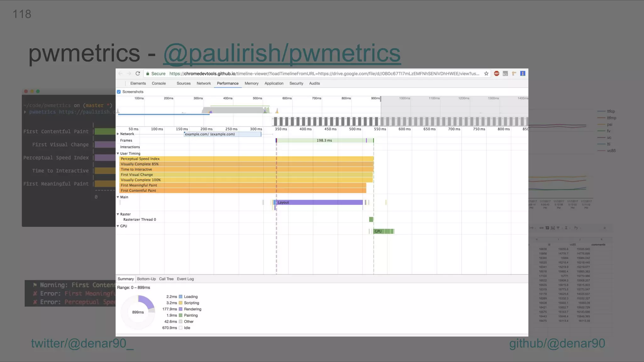Open the @paulirish/pwmetrics link

point(282,53)
